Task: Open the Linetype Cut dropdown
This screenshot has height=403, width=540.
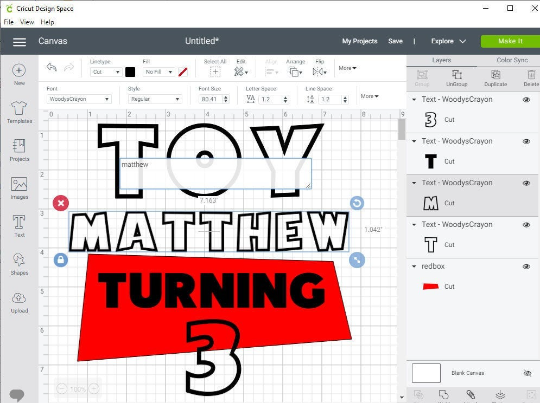Action: coord(105,72)
